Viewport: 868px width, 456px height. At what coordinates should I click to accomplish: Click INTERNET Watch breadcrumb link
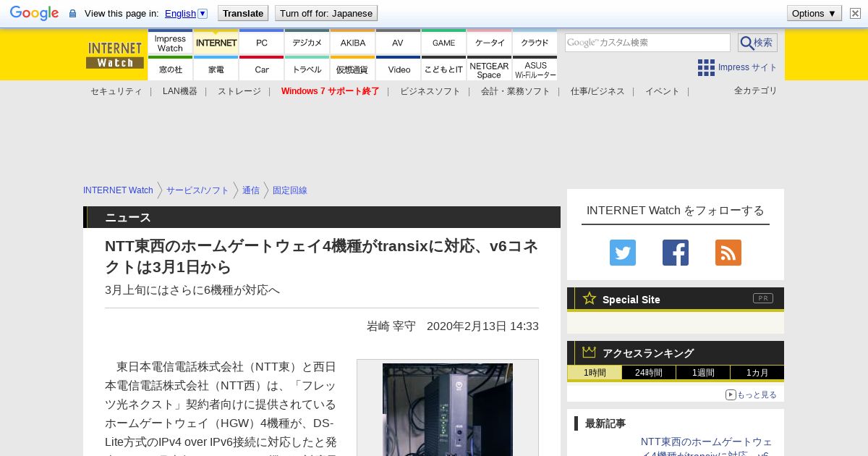(x=118, y=190)
